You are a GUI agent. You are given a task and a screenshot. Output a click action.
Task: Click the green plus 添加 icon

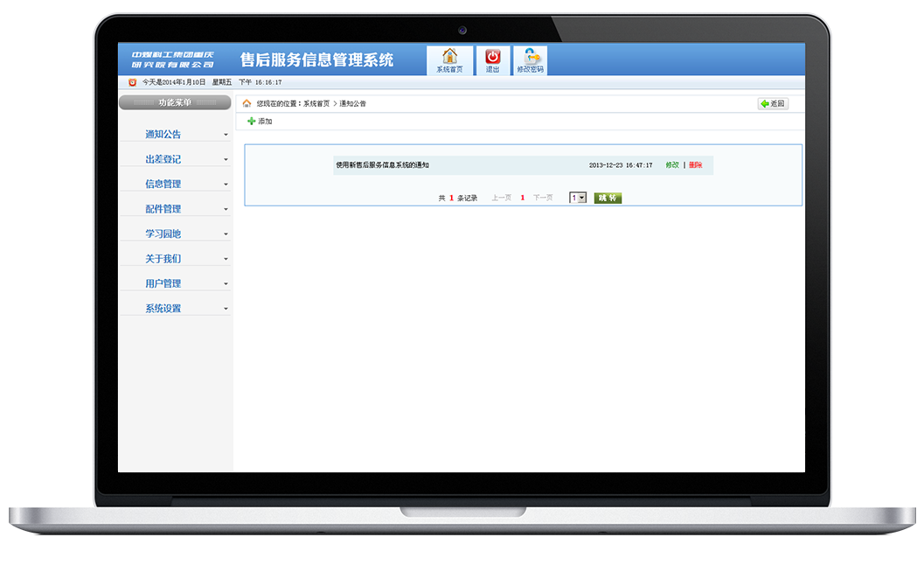click(252, 122)
